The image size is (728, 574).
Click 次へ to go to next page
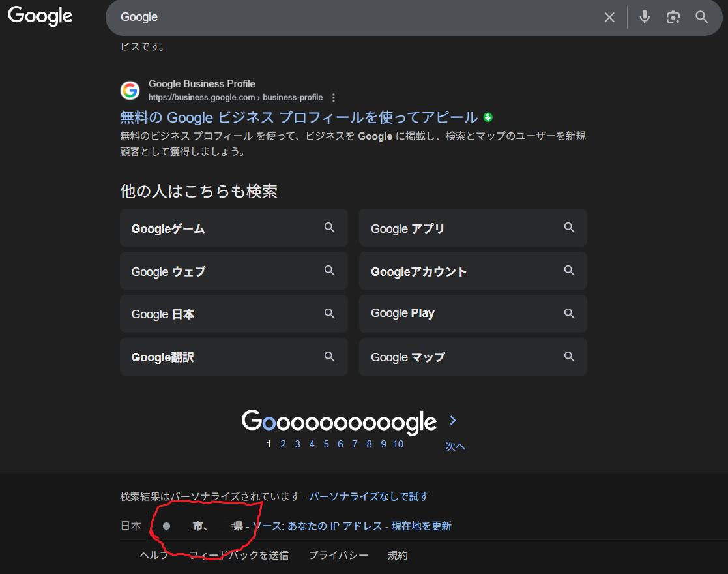[x=455, y=446]
